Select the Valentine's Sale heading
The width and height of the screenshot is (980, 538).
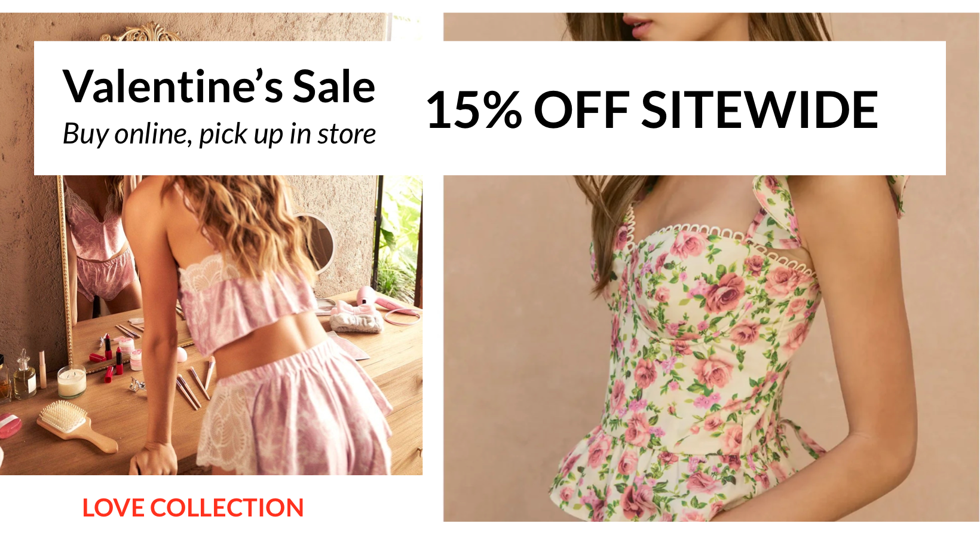219,87
